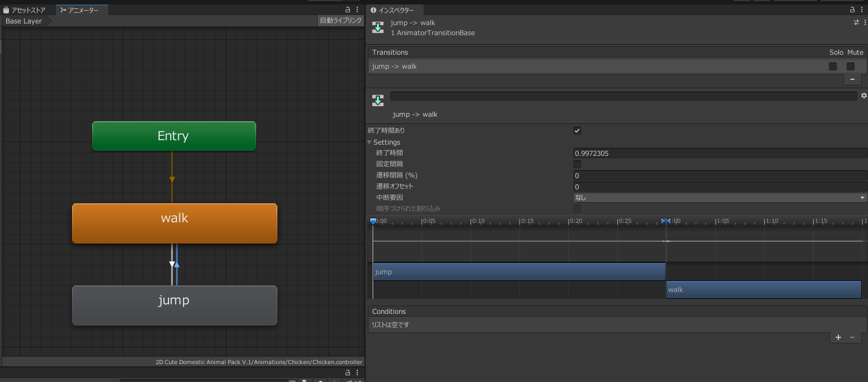Click the 1 AnimatorTransitionBase label

(433, 33)
